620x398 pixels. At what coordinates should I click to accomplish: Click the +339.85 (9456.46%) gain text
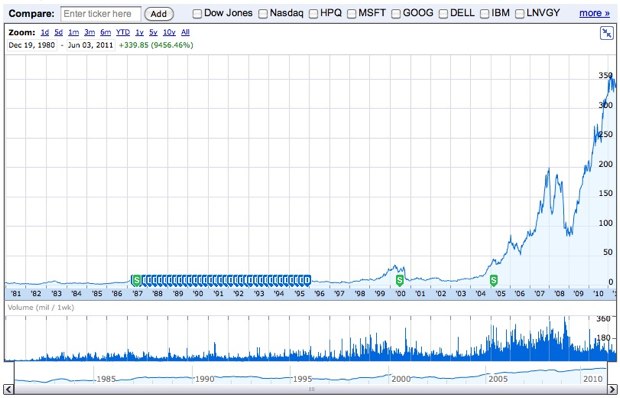[x=156, y=45]
